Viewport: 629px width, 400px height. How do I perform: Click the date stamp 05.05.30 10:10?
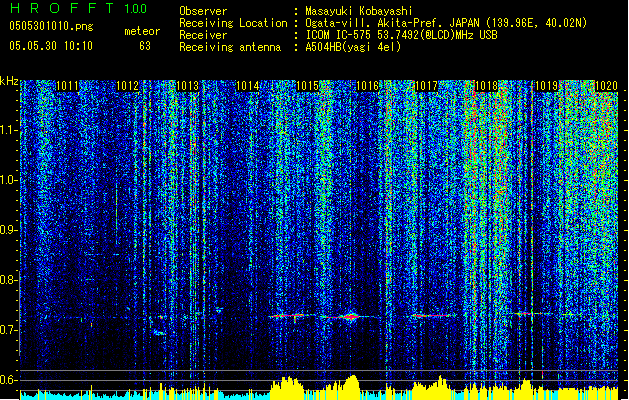click(51, 46)
